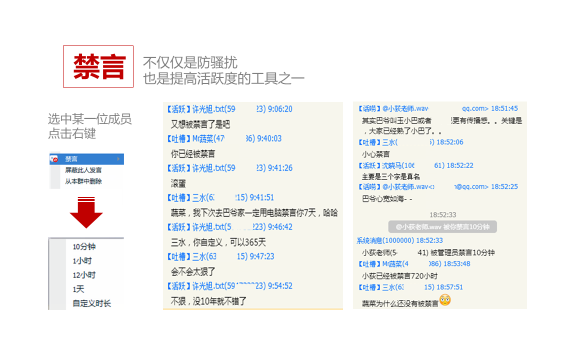Screen dimensions: 570x360
Task: Open sender 三水 at 9:47:23
Action: coord(220,256)
